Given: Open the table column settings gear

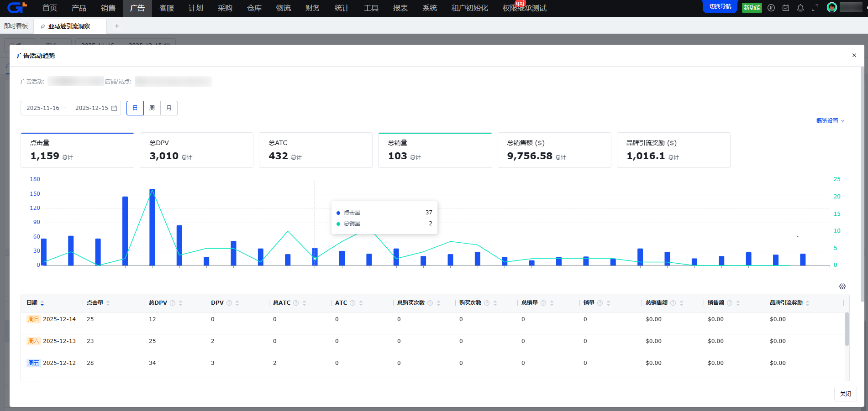Looking at the screenshot, I should tap(842, 286).
